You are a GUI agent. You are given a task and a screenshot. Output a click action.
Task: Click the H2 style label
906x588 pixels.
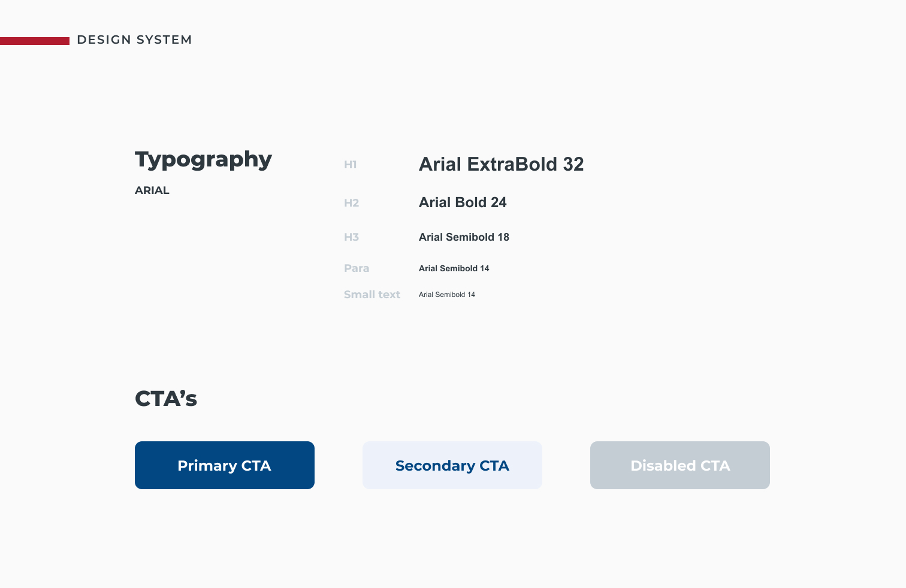pyautogui.click(x=351, y=203)
